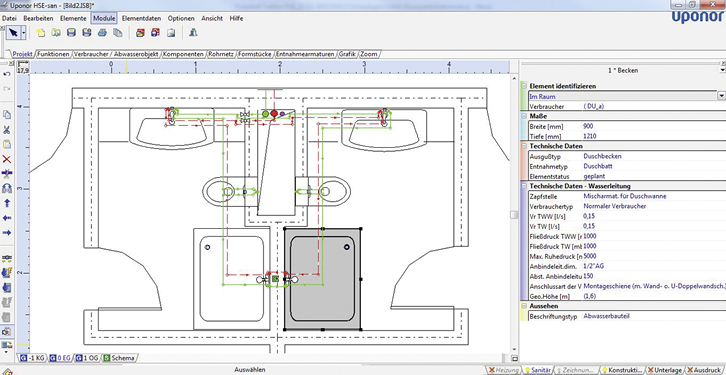Click the blue up arrow

coord(6,203)
